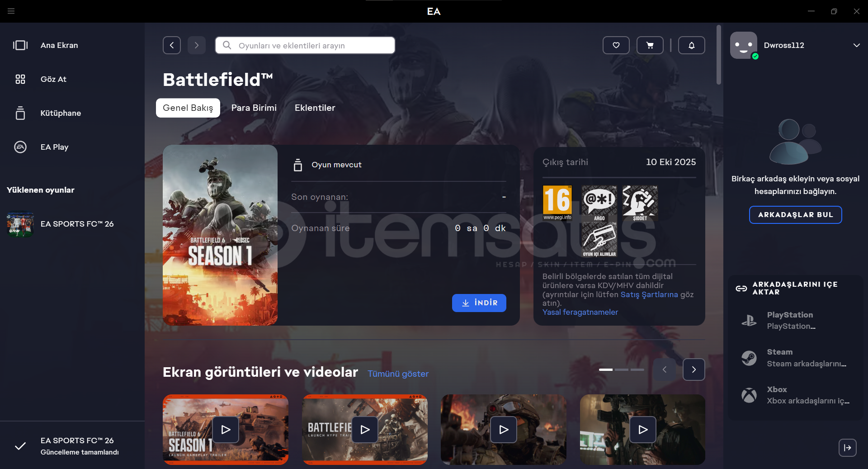Select the first carousel page indicator

(x=606, y=370)
